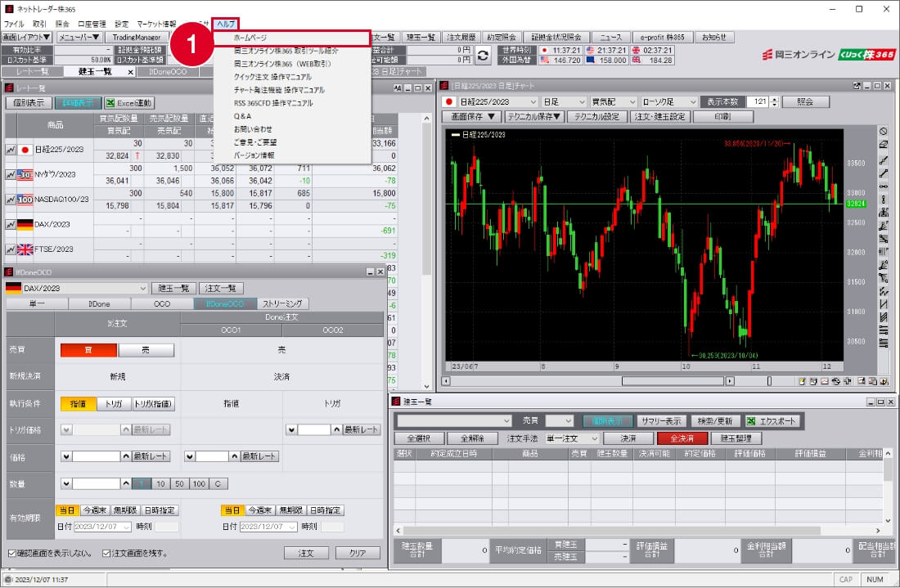
Task: Select the vertical parallel lines tool in chart toolbar
Action: 884,251
